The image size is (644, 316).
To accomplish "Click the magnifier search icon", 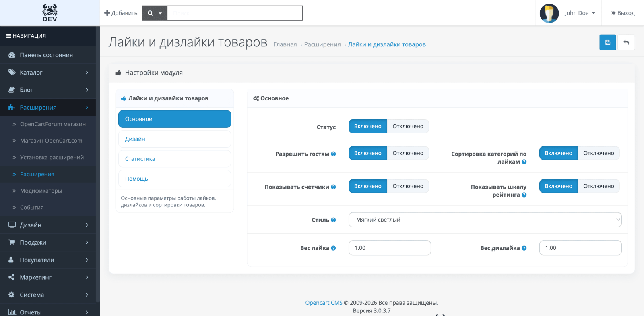I will point(150,13).
